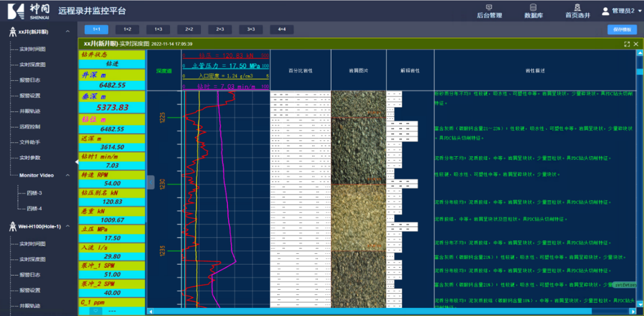Screen dimensions: 644x316
Task: Switch to the 2×2 layout tab
Action: pos(188,29)
